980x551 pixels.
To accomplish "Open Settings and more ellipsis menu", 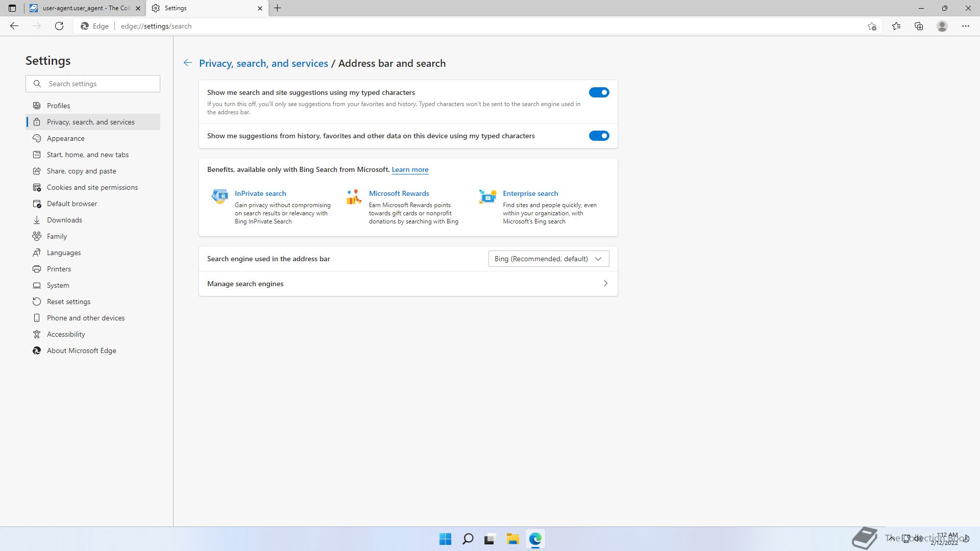I will coord(965,26).
